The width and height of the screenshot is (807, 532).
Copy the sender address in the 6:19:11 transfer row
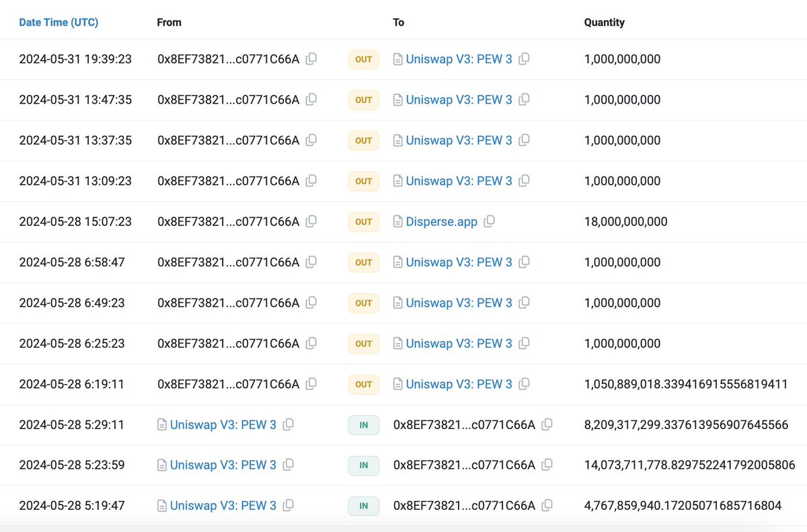click(311, 384)
